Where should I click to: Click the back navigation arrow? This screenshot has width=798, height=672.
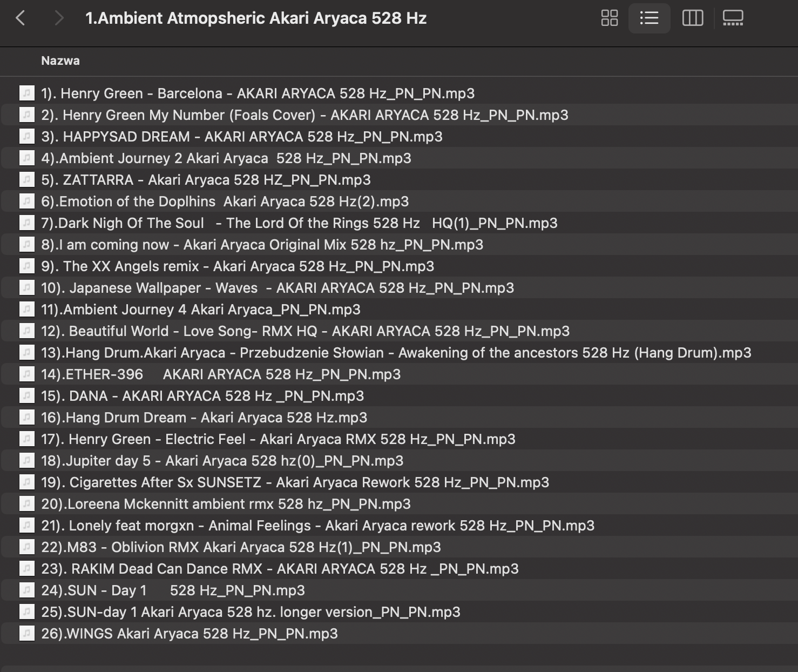pyautogui.click(x=21, y=18)
